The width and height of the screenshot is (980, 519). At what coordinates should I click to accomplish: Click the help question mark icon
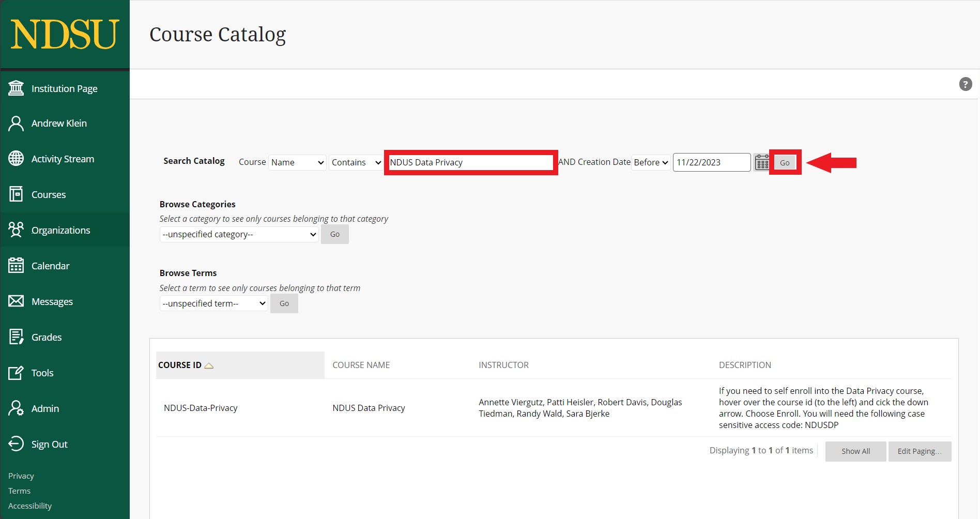point(965,84)
